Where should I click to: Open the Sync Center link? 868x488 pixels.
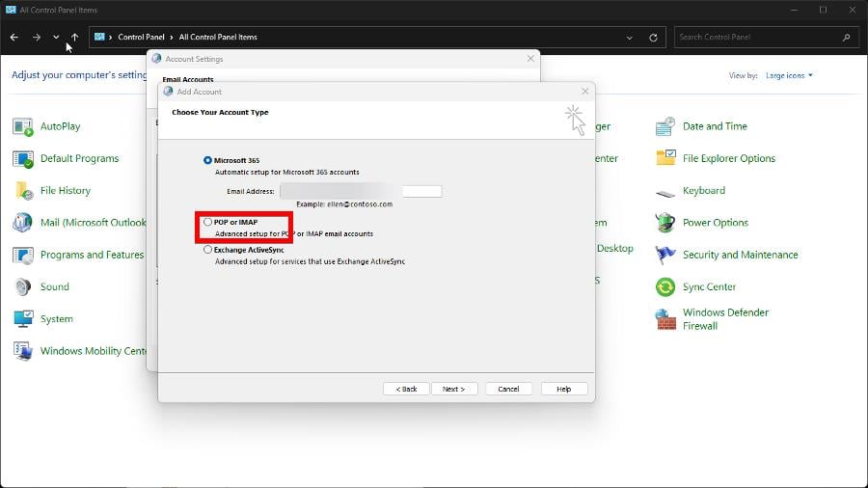(x=709, y=286)
